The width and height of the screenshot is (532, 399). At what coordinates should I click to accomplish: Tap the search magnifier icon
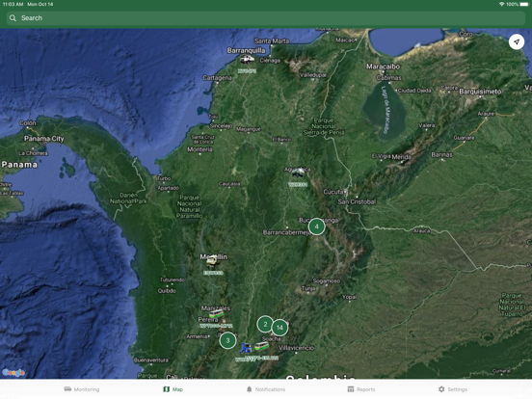[13, 18]
